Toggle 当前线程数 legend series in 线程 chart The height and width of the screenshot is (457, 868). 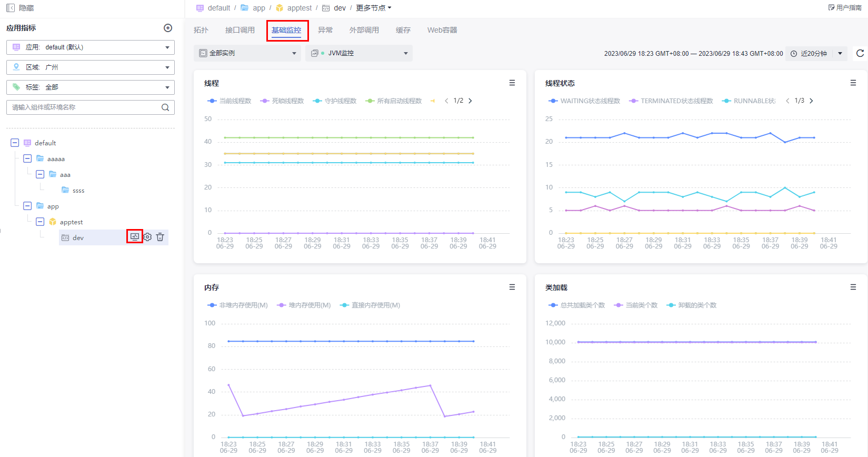point(230,101)
